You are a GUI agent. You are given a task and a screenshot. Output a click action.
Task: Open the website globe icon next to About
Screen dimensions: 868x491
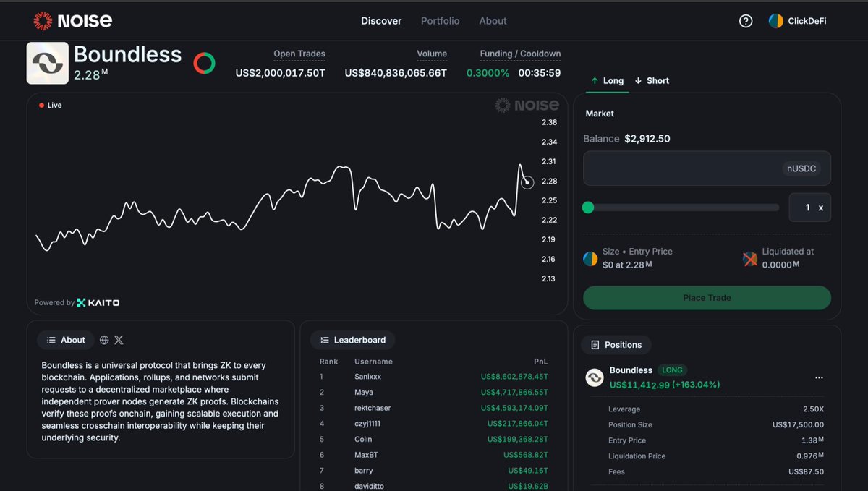[x=104, y=340]
